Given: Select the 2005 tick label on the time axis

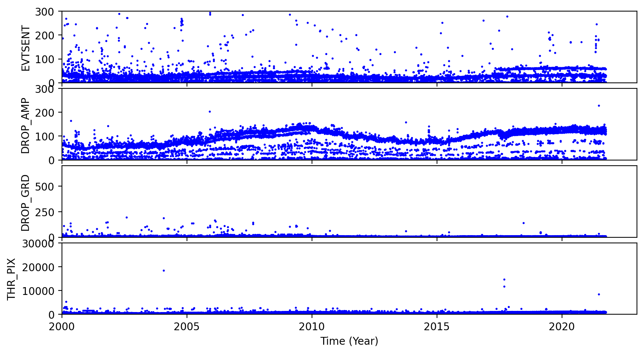Looking at the screenshot, I should (x=187, y=327).
